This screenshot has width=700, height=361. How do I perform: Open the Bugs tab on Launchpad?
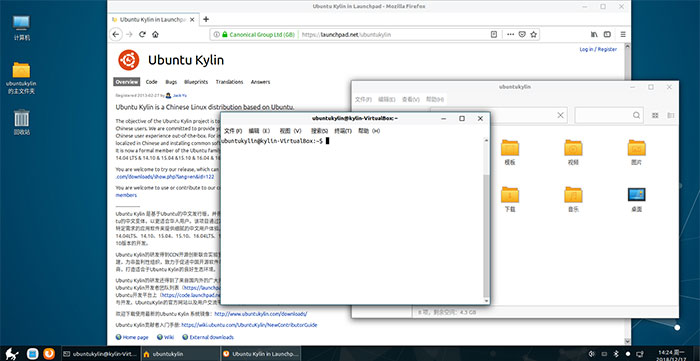[x=171, y=82]
